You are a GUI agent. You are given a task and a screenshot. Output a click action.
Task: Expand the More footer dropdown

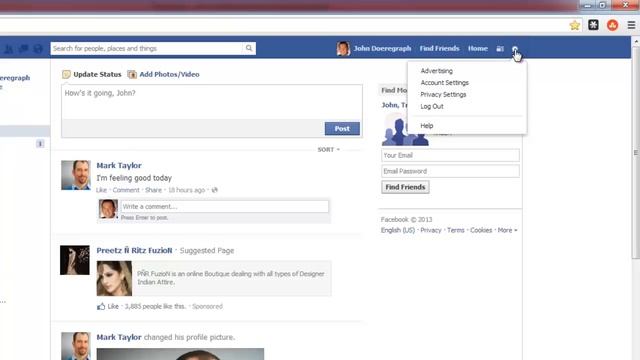coord(507,230)
